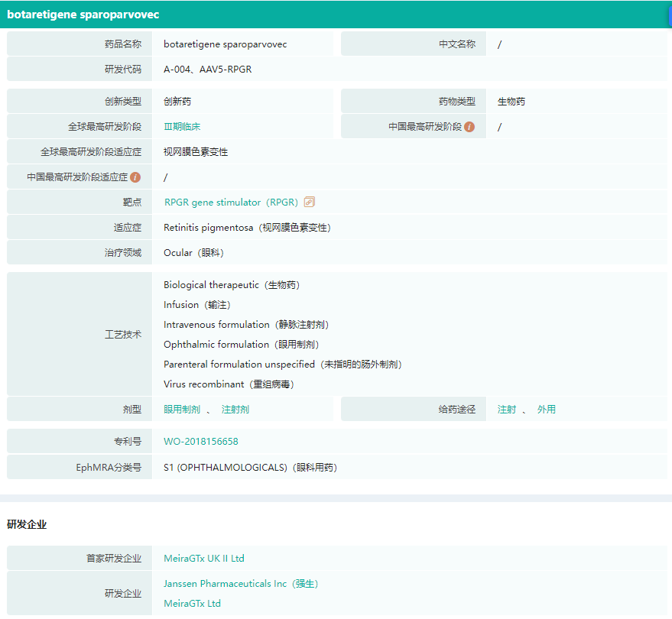This screenshot has width=672, height=619.
Task: Click the MeiraGTx Ltd developer link
Action: coord(192,604)
